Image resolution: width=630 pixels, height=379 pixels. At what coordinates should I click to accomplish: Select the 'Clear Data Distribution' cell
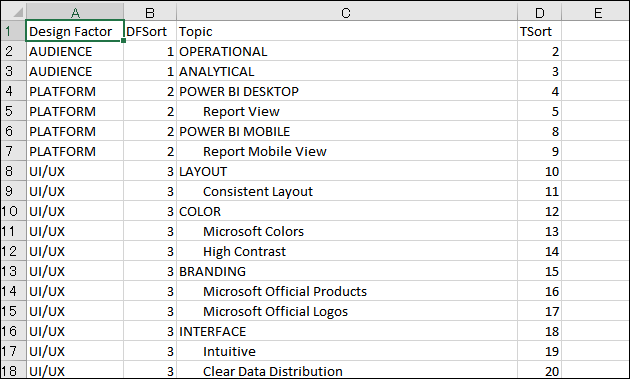pyautogui.click(x=346, y=370)
